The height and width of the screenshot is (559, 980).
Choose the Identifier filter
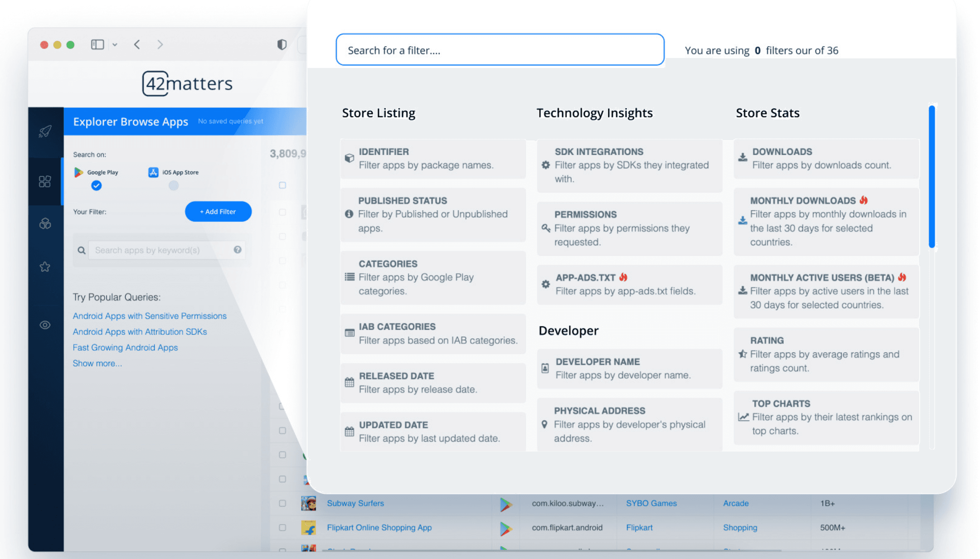click(x=433, y=159)
